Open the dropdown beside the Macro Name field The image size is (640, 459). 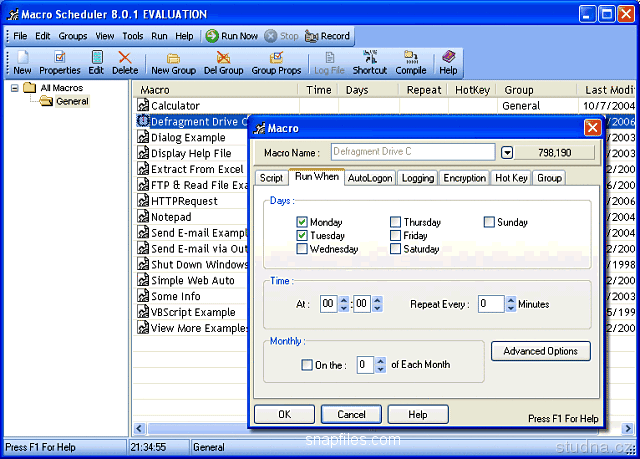(507, 152)
